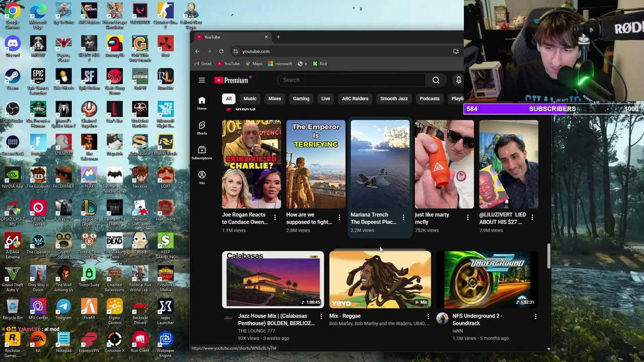Select the Gaming filter chip

(301, 99)
